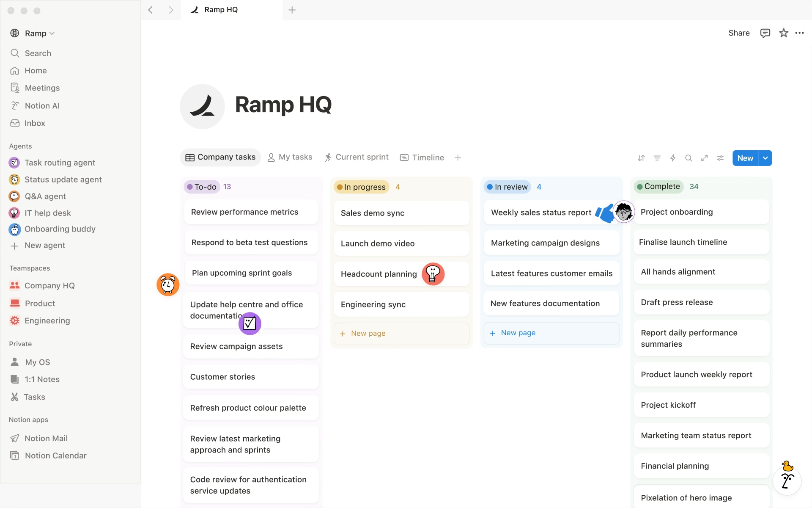Click the Ramp HQ page title
The width and height of the screenshot is (812, 508).
283,105
